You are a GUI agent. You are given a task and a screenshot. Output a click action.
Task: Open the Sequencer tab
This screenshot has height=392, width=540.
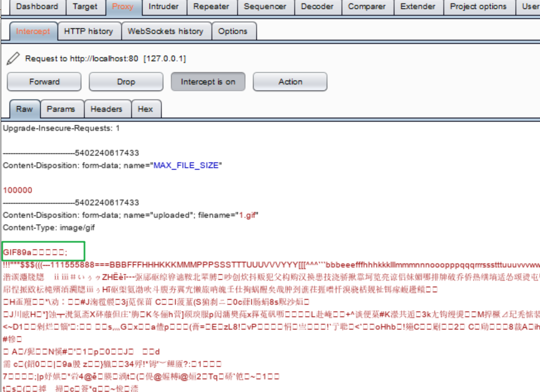point(265,7)
